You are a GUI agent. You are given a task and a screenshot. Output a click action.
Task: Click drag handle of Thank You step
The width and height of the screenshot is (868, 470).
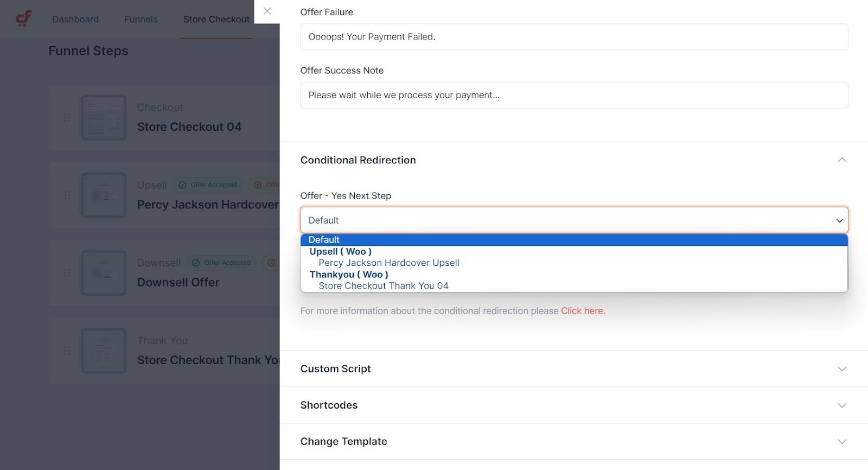click(x=67, y=350)
